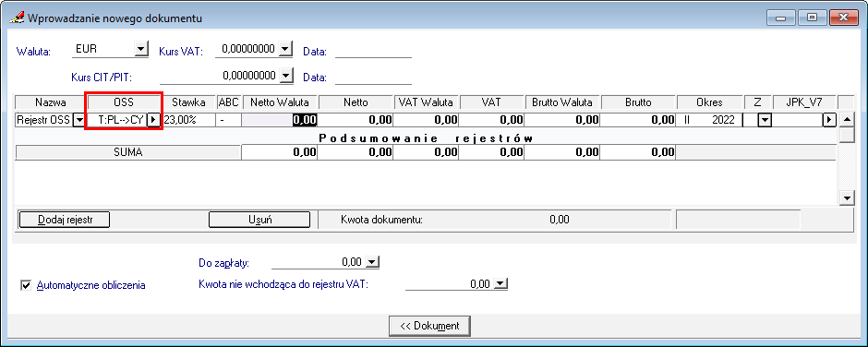Image resolution: width=868 pixels, height=347 pixels.
Task: Close the Wprowadzanie nowego dokumentu window
Action: click(x=844, y=18)
